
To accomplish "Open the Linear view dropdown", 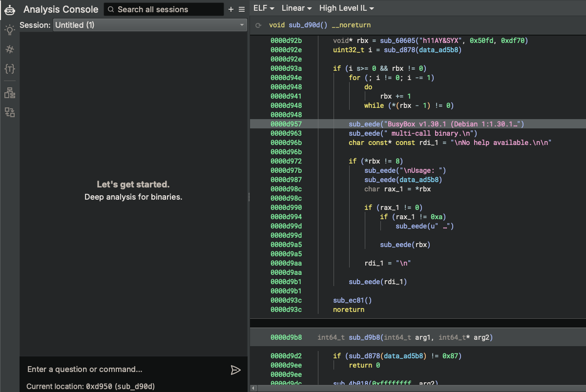I will coord(296,8).
